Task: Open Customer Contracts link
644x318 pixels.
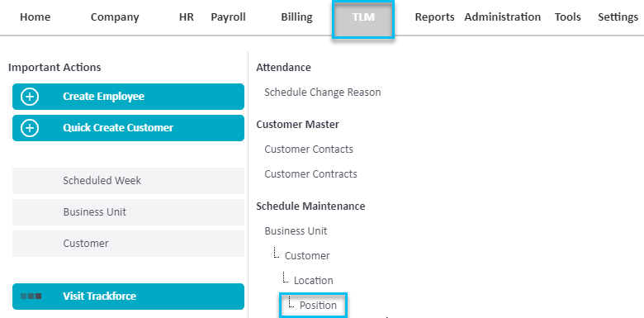Action: (310, 173)
